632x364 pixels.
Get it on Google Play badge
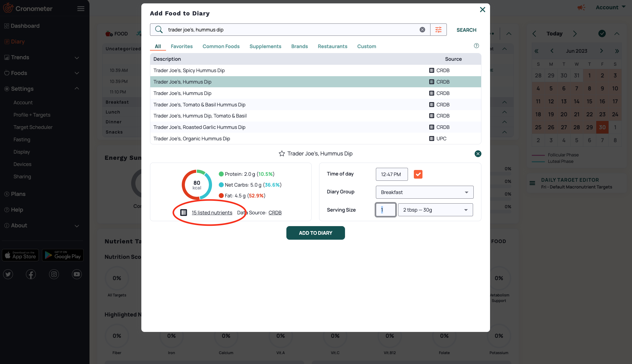[x=63, y=255]
